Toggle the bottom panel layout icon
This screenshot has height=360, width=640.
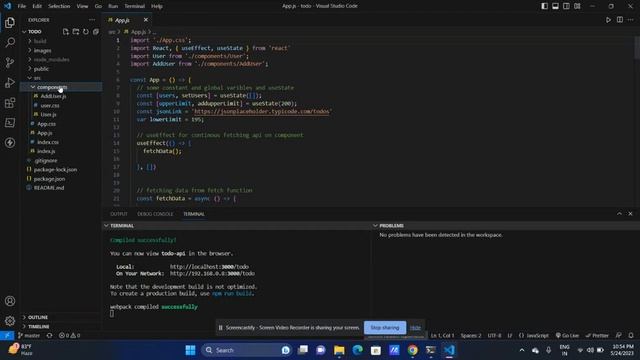point(556,6)
